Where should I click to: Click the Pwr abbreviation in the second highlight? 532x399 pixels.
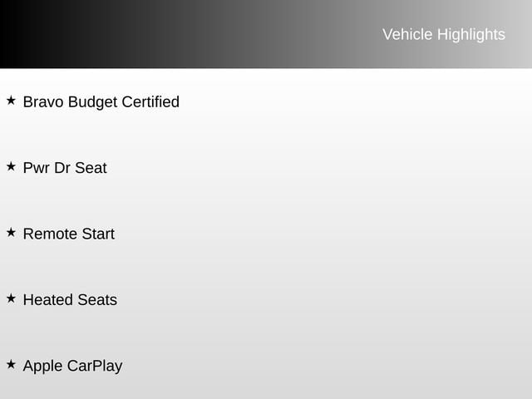pyautogui.click(x=36, y=168)
